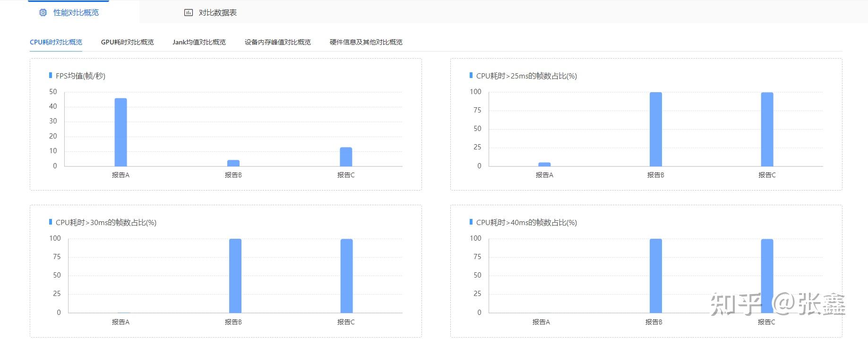868x339 pixels.
Task: Click the chart icon beside 对比数据表
Action: coord(189,13)
